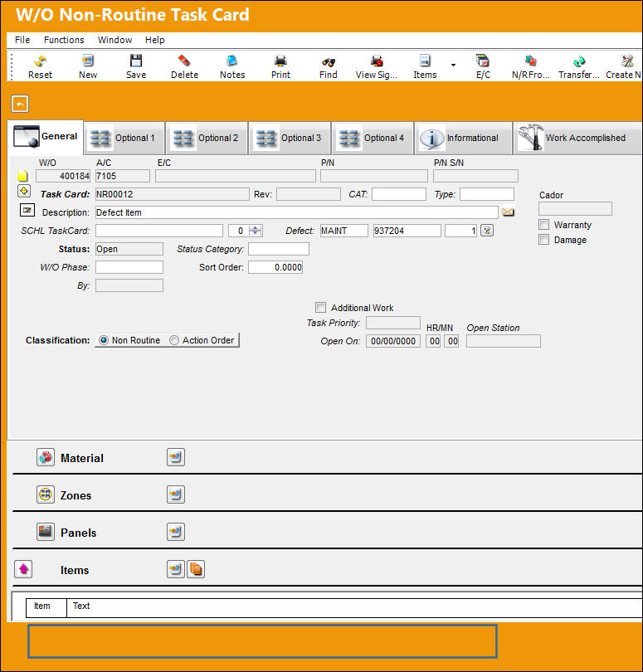Switch to the Optional 3 tab

(290, 138)
